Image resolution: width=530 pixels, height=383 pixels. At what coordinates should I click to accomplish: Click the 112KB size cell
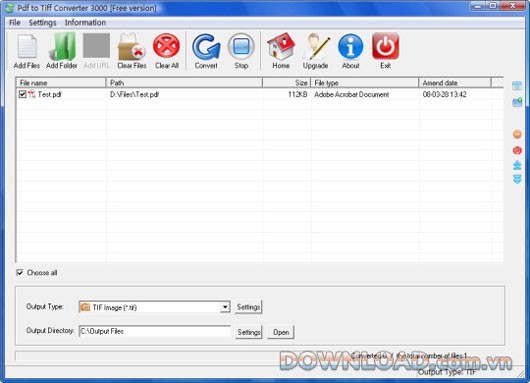(297, 94)
